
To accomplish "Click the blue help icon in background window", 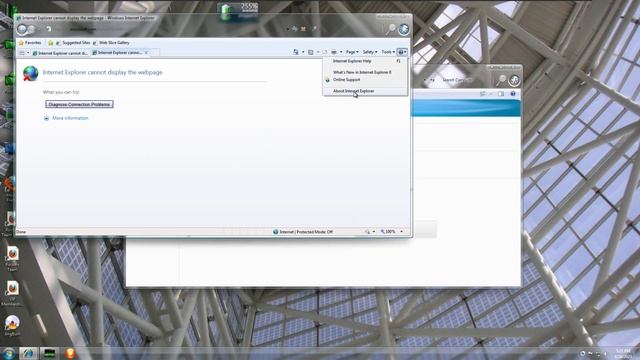I will (x=513, y=94).
